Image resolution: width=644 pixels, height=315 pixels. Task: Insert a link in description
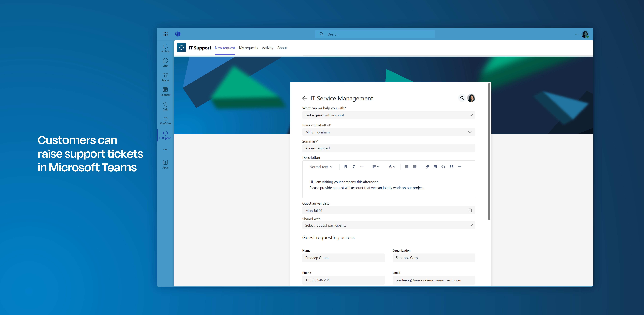[x=427, y=167]
